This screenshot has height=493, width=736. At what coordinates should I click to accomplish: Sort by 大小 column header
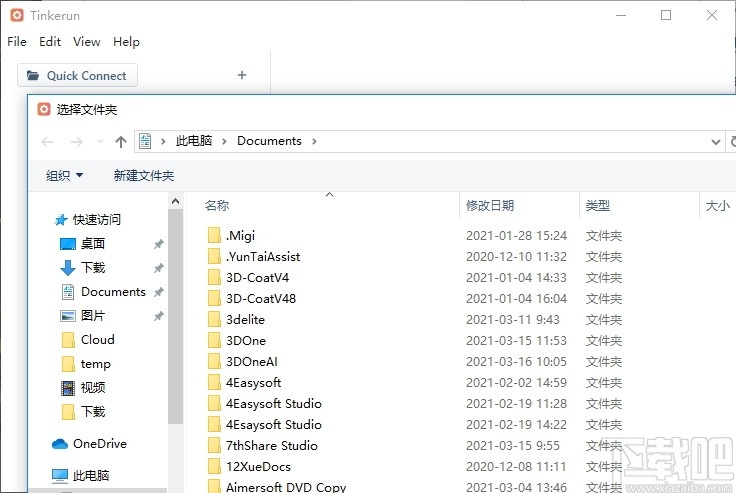(718, 205)
